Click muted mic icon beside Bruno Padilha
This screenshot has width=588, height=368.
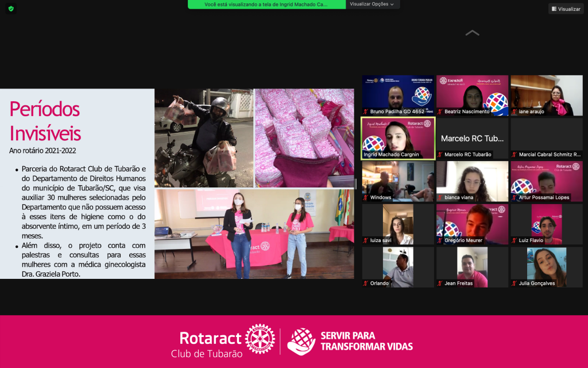[365, 112]
